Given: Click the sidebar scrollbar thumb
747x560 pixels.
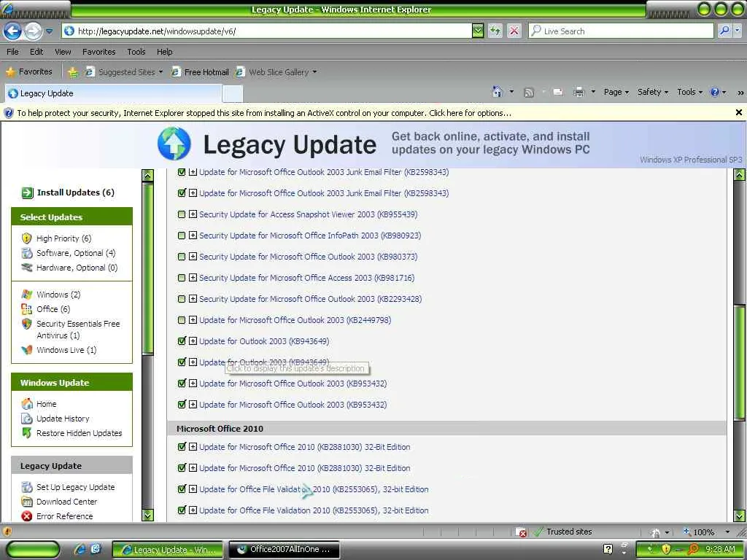Looking at the screenshot, I should 147,268.
